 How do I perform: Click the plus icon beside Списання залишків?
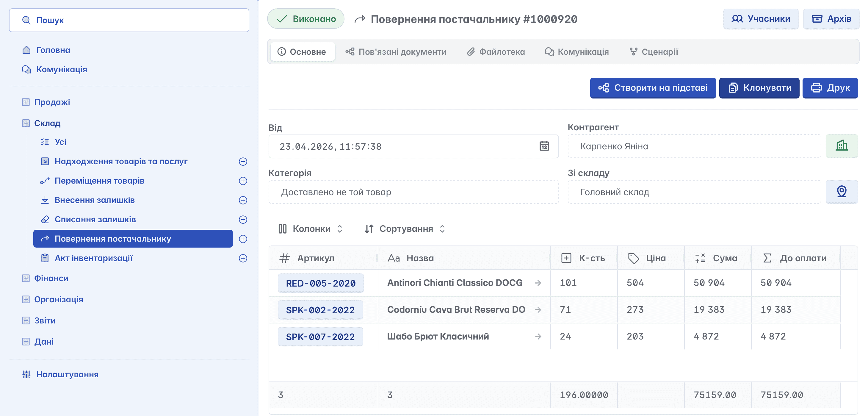point(243,220)
